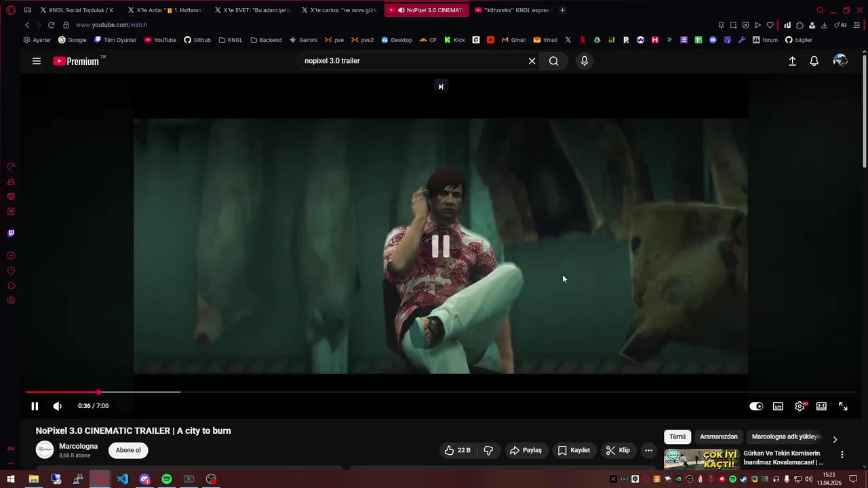868x488 pixels.
Task: Open Marcologna channel name link
Action: (78, 446)
